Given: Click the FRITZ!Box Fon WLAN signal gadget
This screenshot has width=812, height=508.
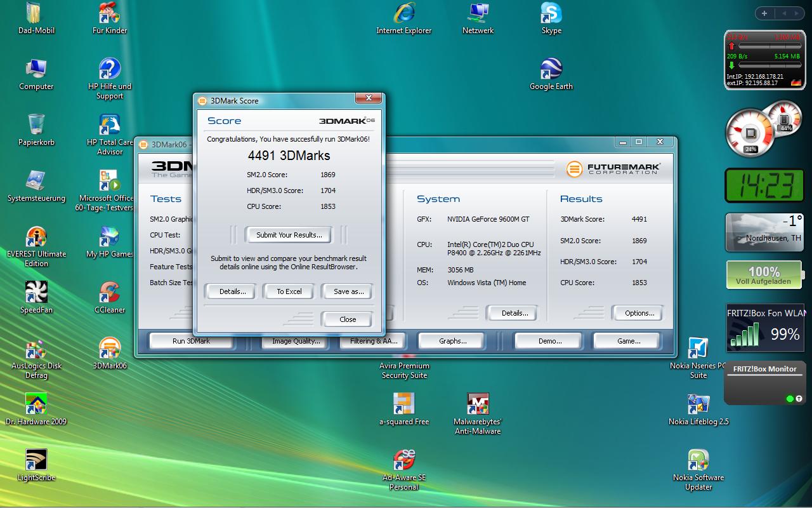Looking at the screenshot, I should (x=766, y=328).
